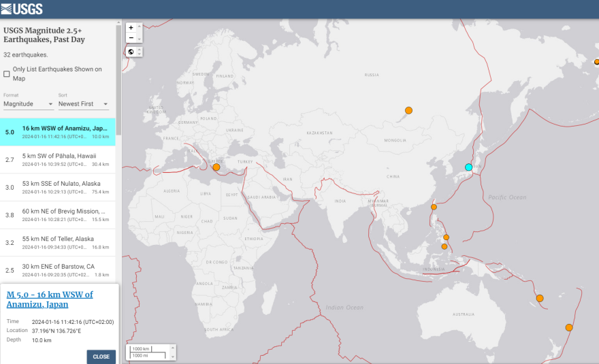Click the USGS logo in header

point(22,9)
